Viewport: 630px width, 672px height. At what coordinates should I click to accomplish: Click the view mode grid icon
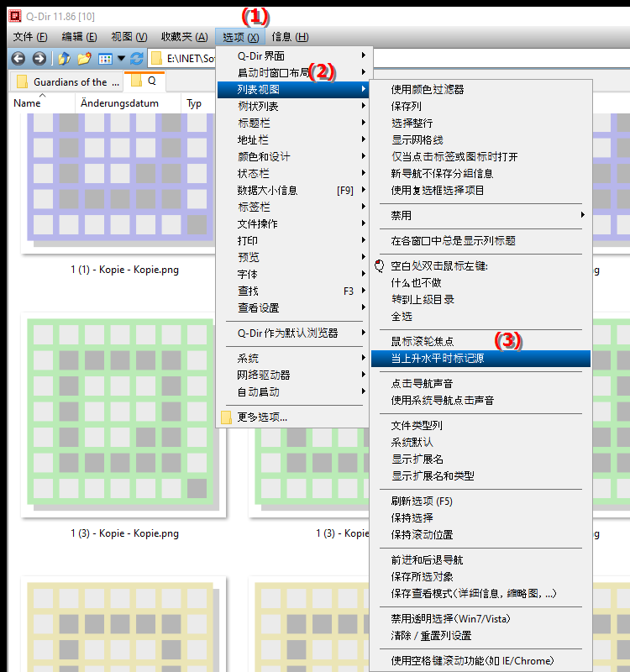click(105, 59)
